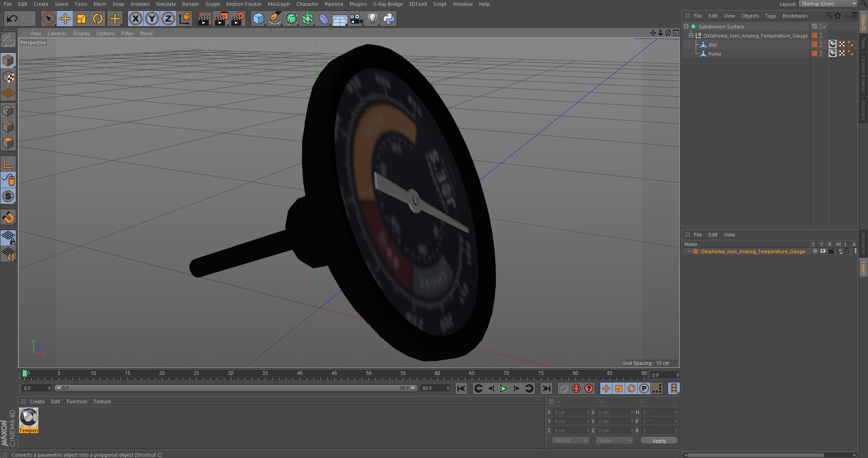Viewport: 868px width, 458px height.
Task: Add a Light object
Action: pos(373,19)
